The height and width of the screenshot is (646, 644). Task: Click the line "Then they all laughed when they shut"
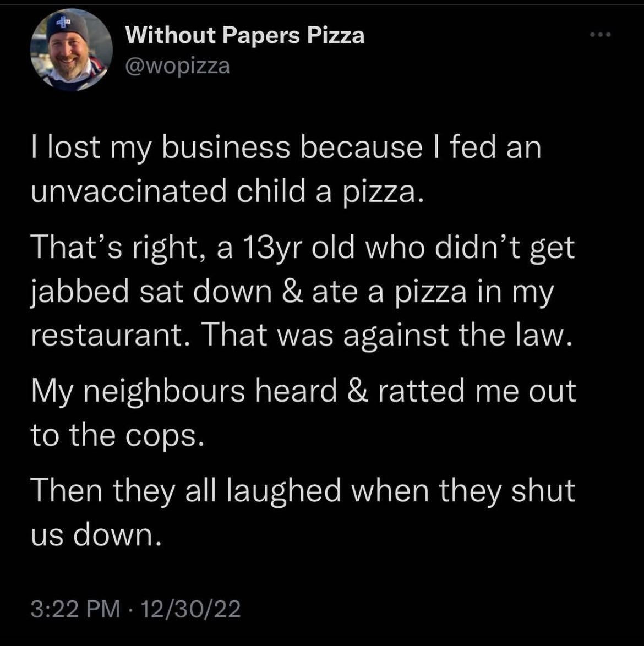click(x=303, y=492)
